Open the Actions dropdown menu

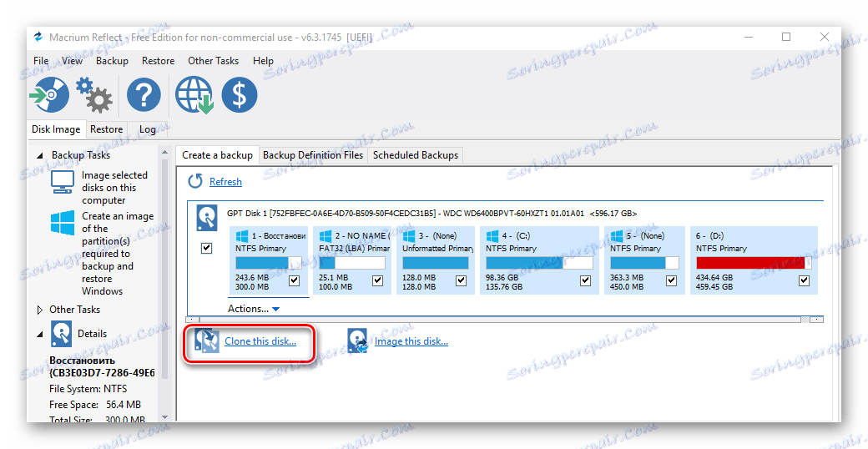(x=254, y=309)
